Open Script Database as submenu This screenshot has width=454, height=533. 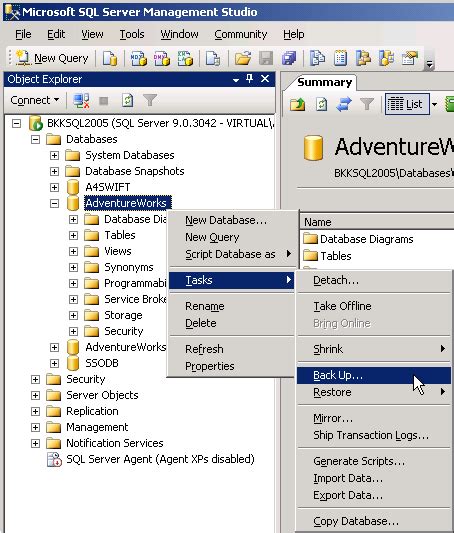(x=231, y=254)
